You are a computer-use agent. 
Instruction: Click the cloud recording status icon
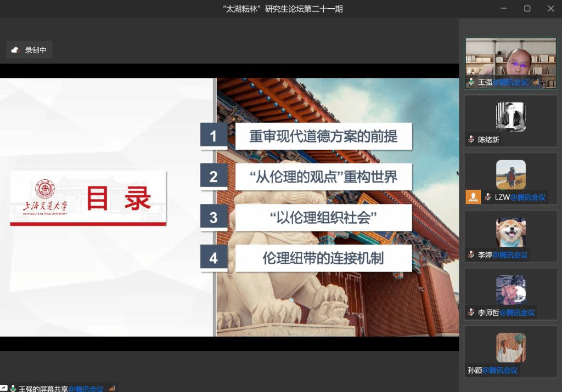coord(15,50)
